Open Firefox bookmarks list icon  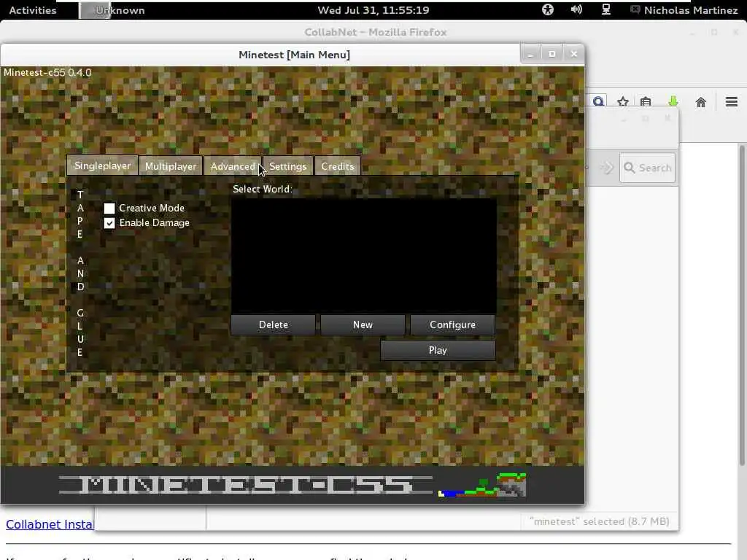(x=646, y=101)
